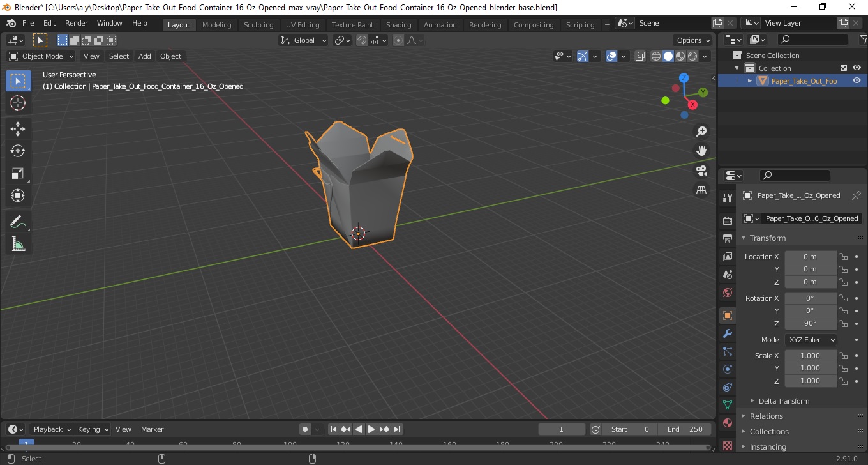Expand Paper_Take_Out_Foo tree item arrow
868x465 pixels.
[750, 81]
